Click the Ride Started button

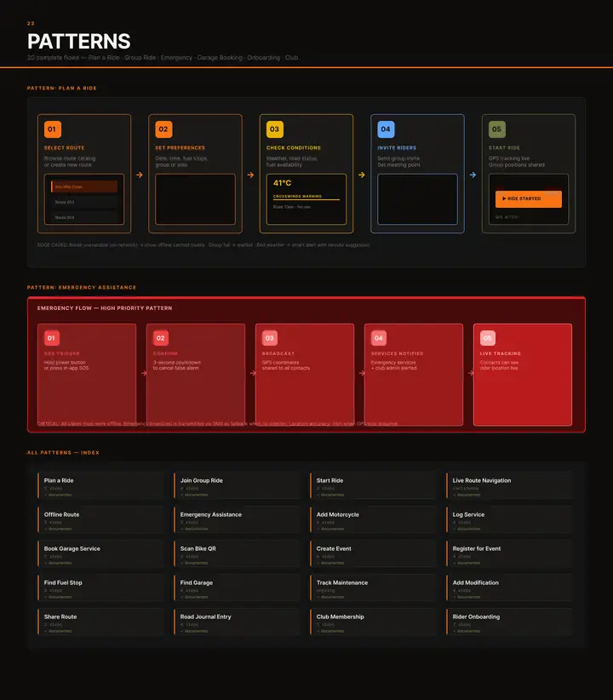pyautogui.click(x=528, y=198)
